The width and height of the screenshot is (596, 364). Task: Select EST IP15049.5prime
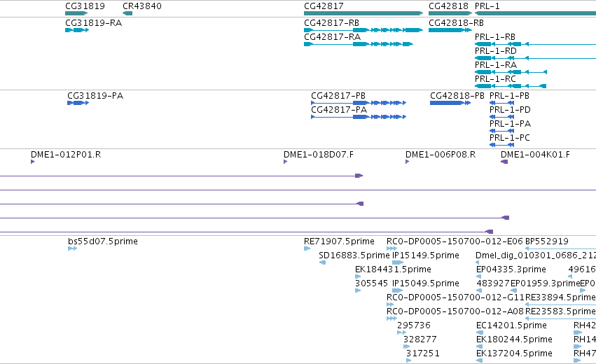point(397,290)
